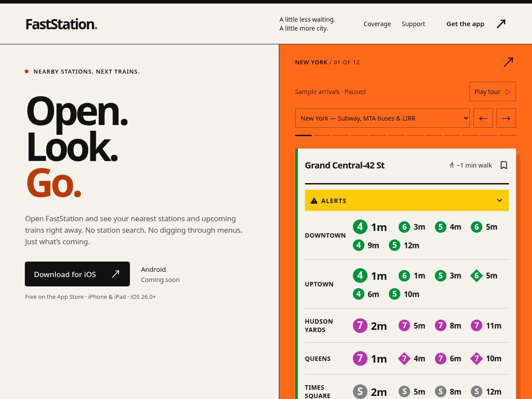Open the diagonal arrow icon in the orange panel
The height and width of the screenshot is (399, 532).
point(508,62)
